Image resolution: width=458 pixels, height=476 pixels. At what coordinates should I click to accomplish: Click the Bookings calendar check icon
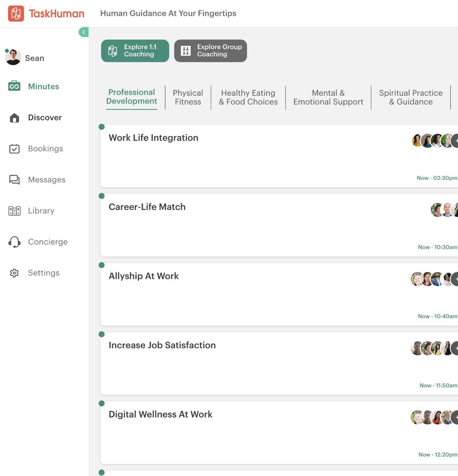tap(14, 149)
